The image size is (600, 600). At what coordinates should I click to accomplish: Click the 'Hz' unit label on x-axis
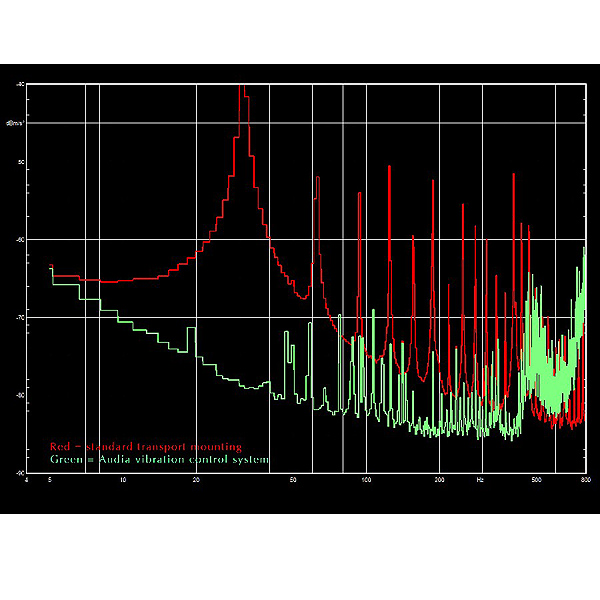tap(481, 481)
